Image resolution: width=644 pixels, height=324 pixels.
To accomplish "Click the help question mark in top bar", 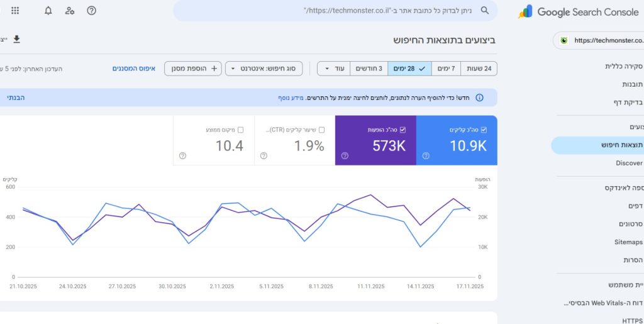I will (91, 11).
